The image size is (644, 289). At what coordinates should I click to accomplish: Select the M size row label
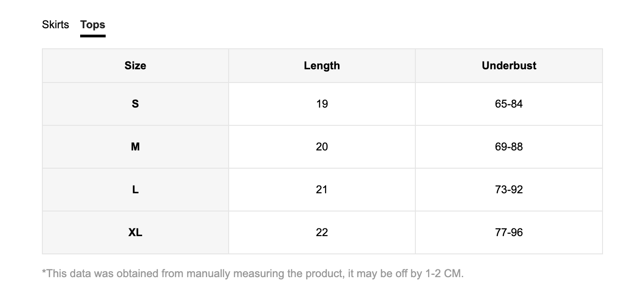[x=135, y=147]
